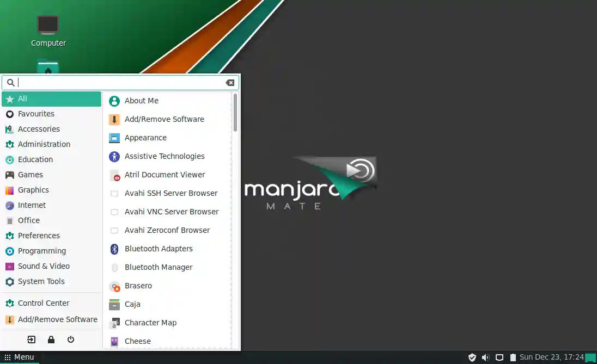Open Add/Remove Software in sidebar

point(51,319)
